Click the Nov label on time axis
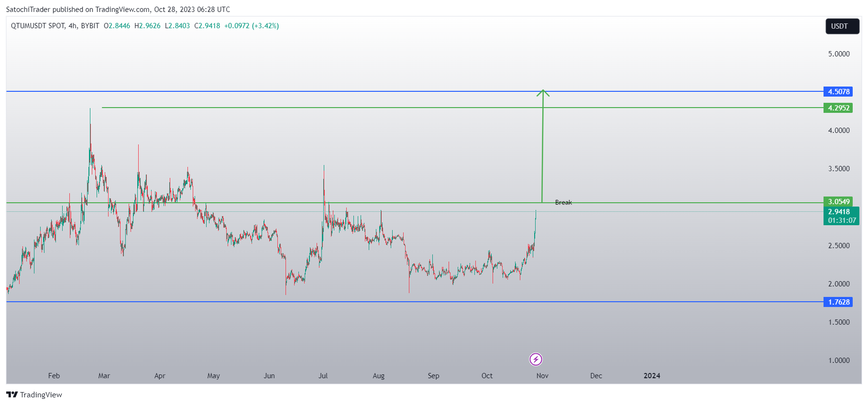The height and width of the screenshot is (405, 868). click(542, 376)
